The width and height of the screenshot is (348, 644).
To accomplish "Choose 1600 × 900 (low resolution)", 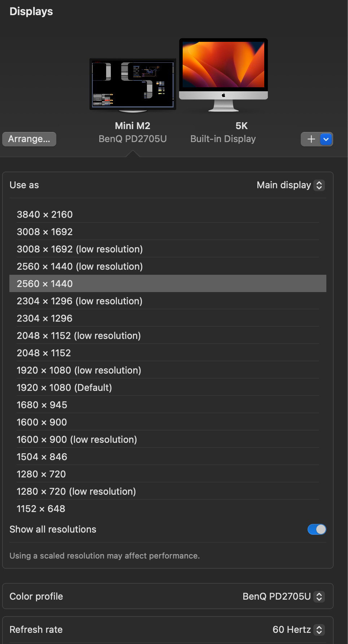I will click(x=168, y=440).
